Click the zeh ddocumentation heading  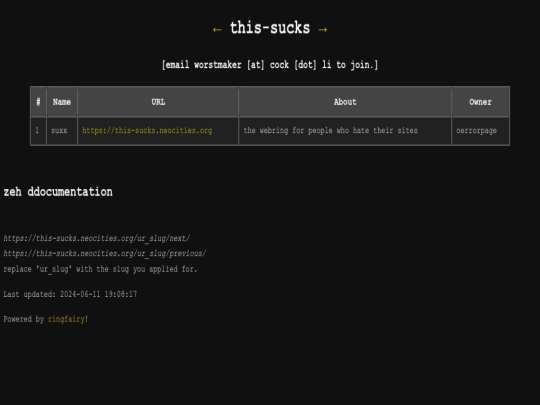pos(58,192)
